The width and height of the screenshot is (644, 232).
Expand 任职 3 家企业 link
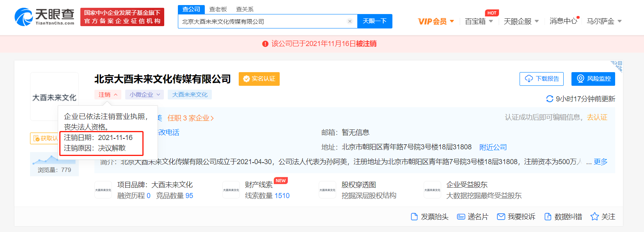[190, 118]
